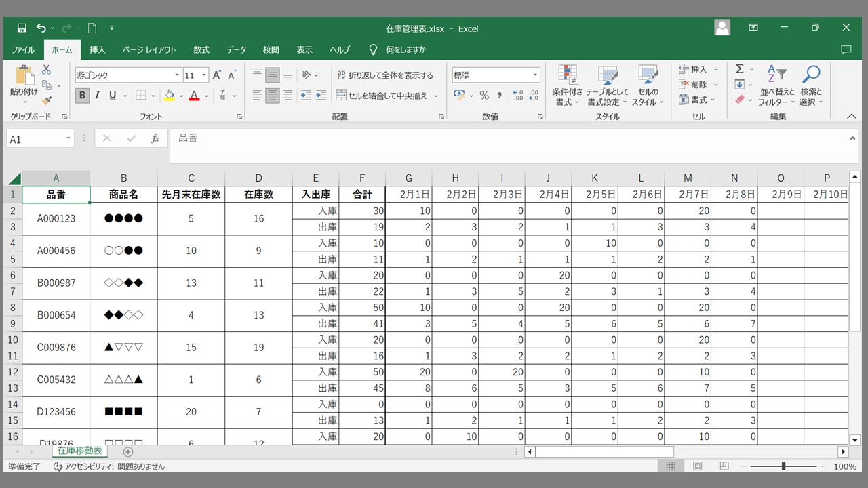Toggle underline formatting
The width and height of the screenshot is (868, 488).
click(113, 96)
